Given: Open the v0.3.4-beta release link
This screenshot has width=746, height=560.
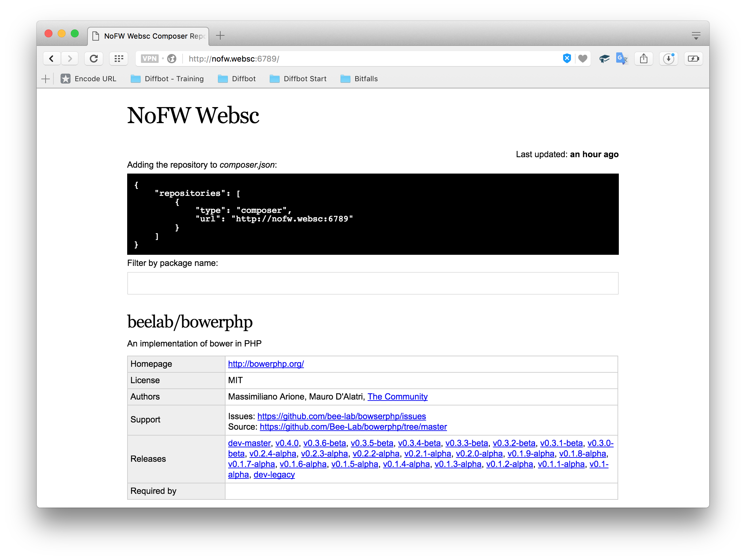Looking at the screenshot, I should point(419,443).
